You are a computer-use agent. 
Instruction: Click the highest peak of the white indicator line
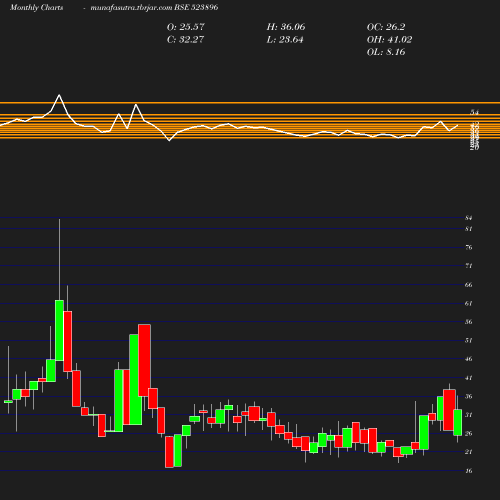60,95
